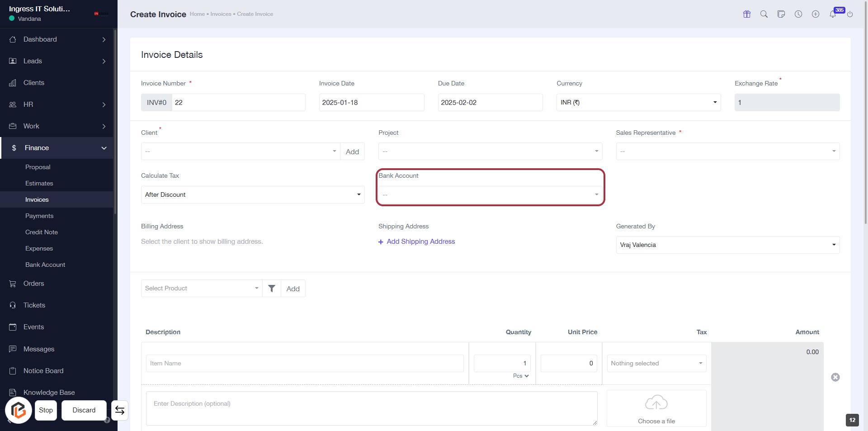Open Payments in Finance submenu
The height and width of the screenshot is (431, 868).
[39, 216]
